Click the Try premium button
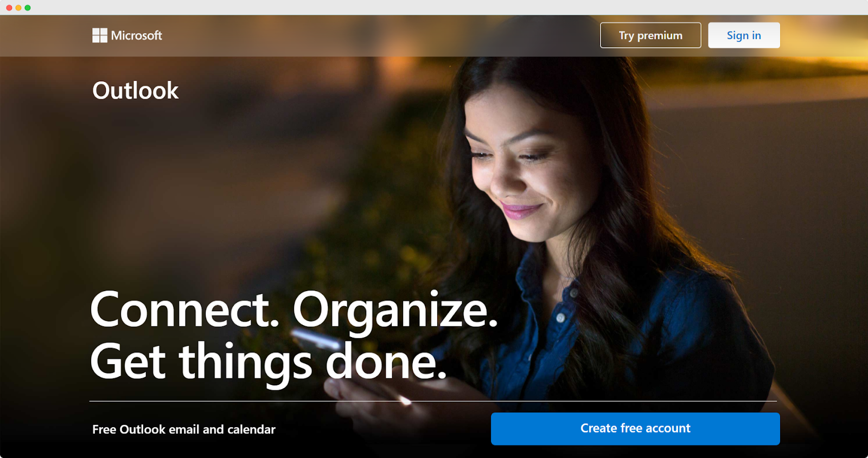This screenshot has height=458, width=868. click(650, 35)
